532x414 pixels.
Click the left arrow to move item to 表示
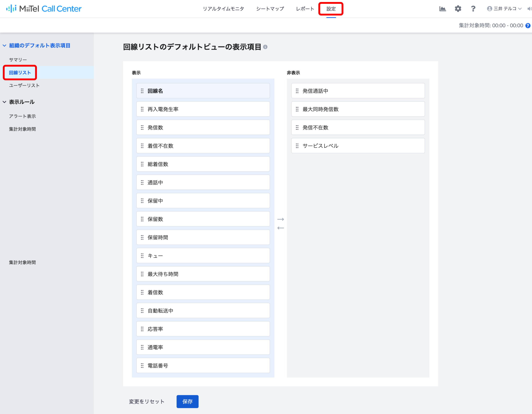click(281, 228)
